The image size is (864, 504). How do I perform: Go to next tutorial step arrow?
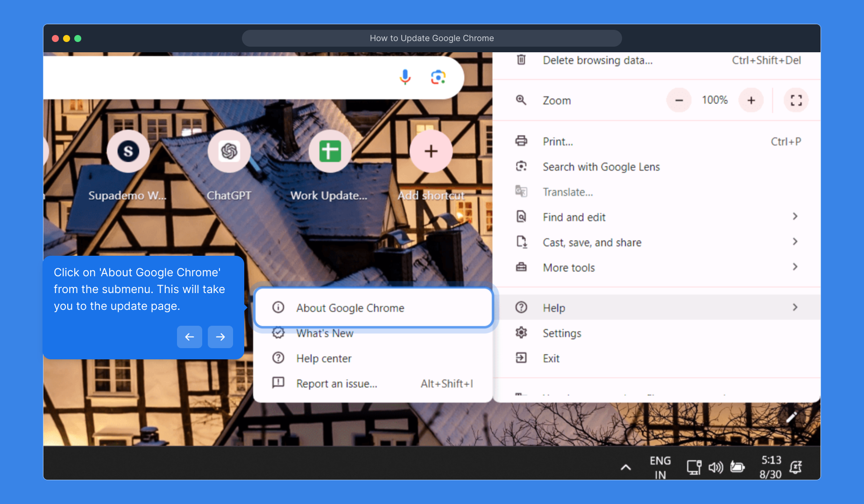point(220,337)
